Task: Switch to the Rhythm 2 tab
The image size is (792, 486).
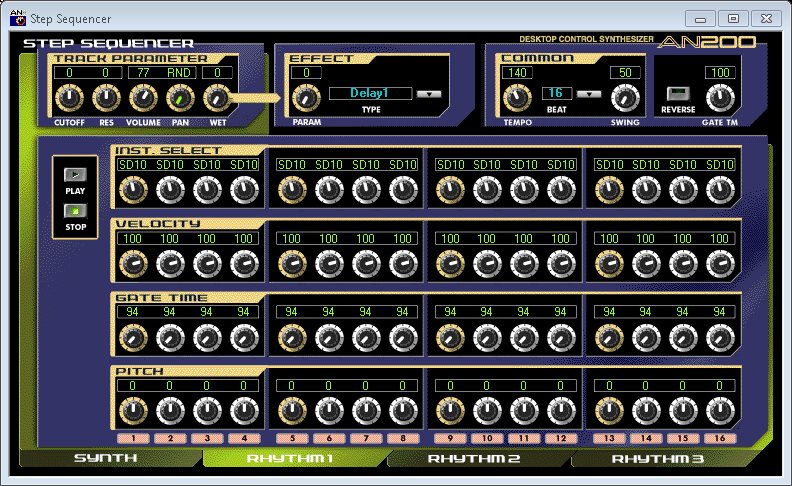Action: (x=474, y=459)
